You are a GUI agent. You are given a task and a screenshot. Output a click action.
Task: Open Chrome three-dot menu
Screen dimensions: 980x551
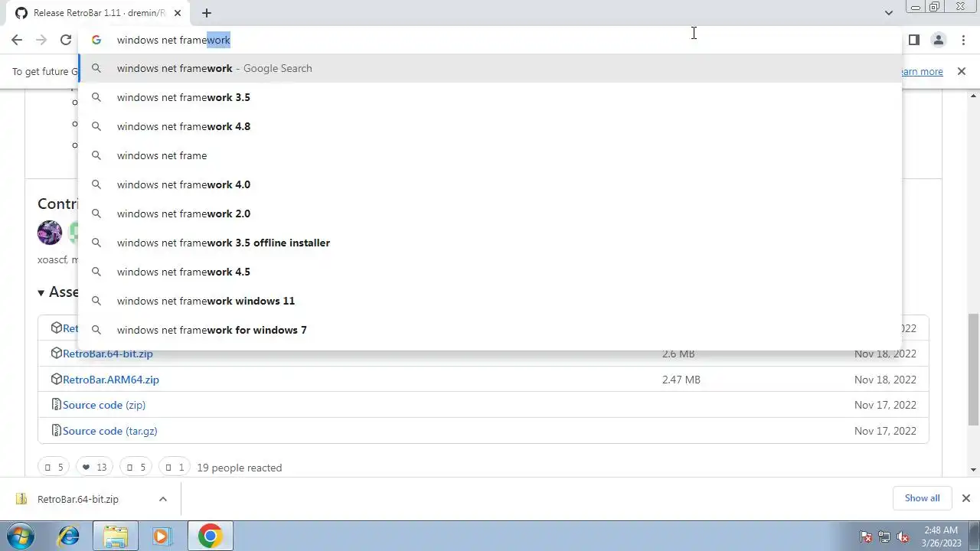click(x=962, y=40)
